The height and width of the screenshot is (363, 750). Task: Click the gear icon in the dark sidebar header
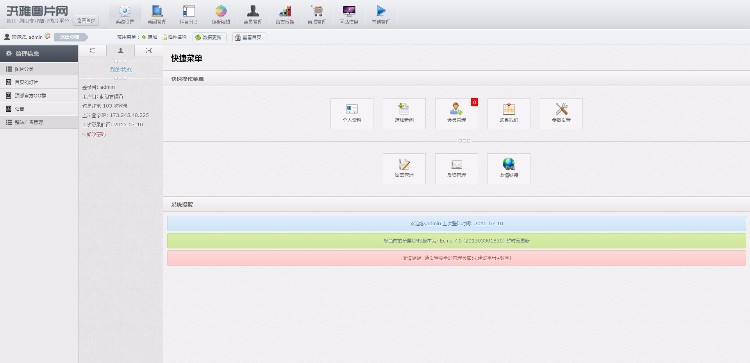pyautogui.click(x=9, y=54)
